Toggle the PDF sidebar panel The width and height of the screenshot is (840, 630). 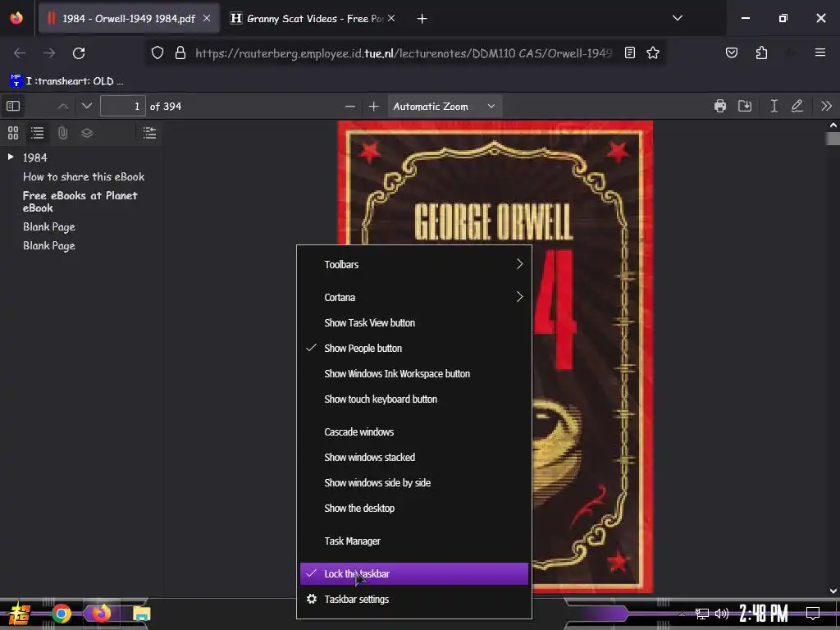(13, 106)
